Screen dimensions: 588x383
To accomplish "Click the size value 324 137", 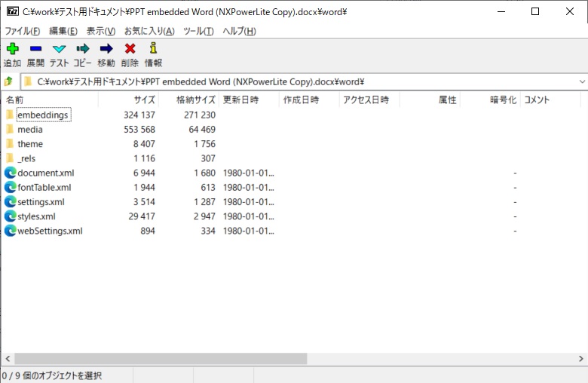I will (x=139, y=115).
